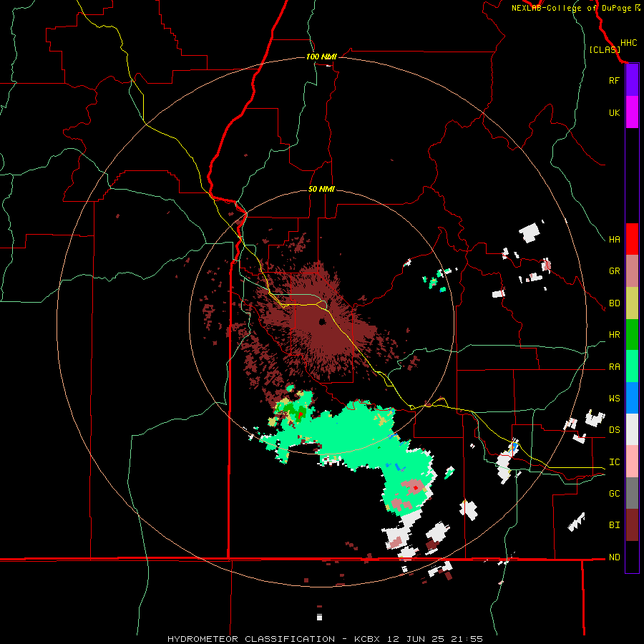Viewport: 644px width, 644px height.
Task: Click the GC gray legend swatch
Action: (632, 493)
